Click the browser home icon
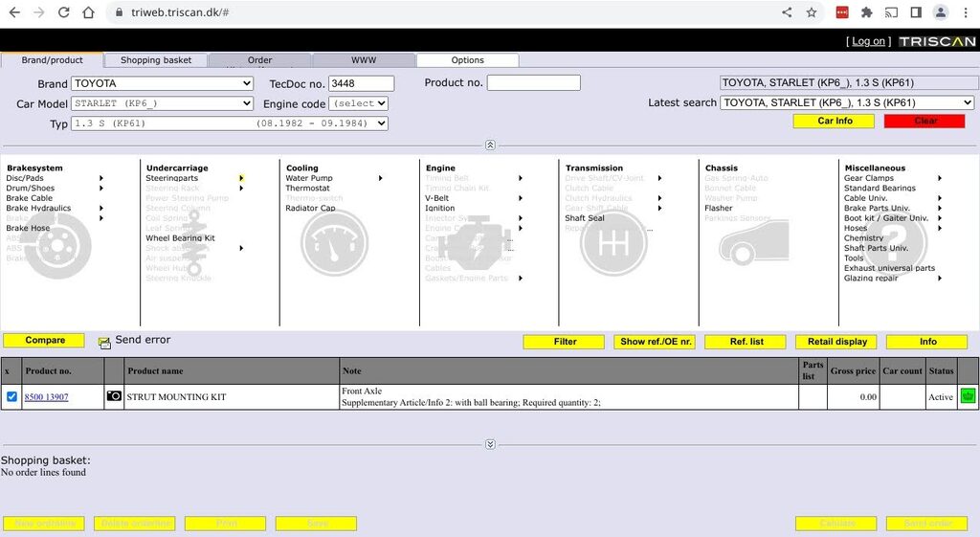 [x=88, y=12]
